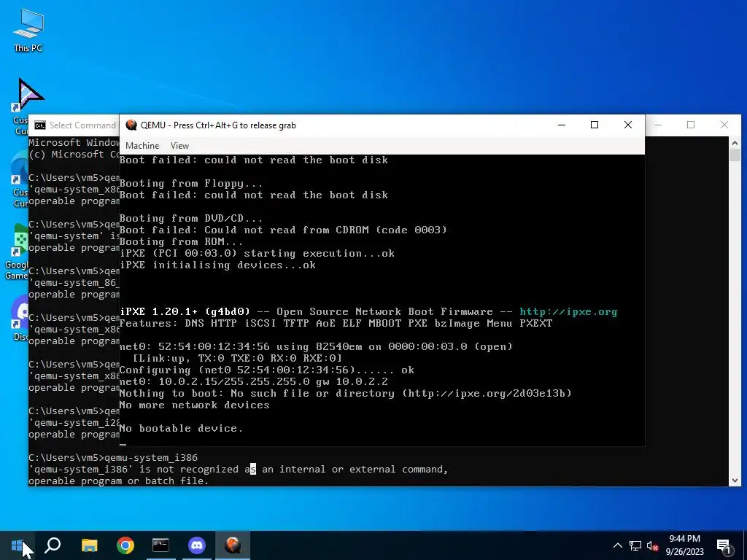Click Command Prompt scrollbar down arrow
The height and width of the screenshot is (560, 747).
tap(735, 481)
